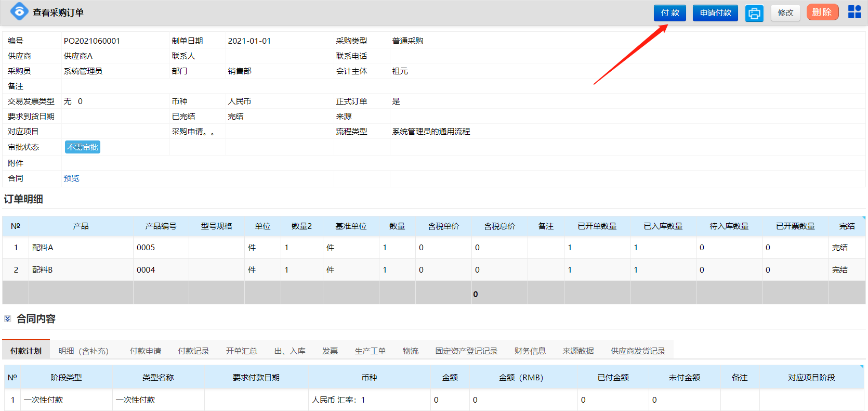Viewport: 868px width, 411px height.
Task: Open the grid apps menu icon
Action: point(854,12)
